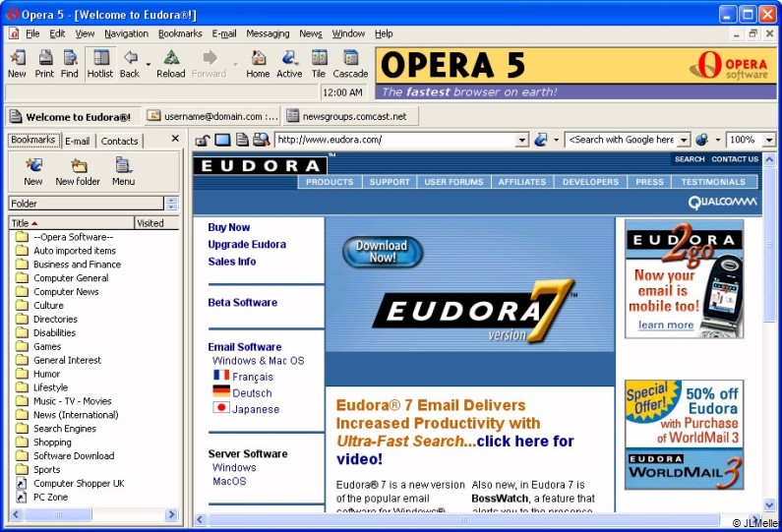Open the learn more link in Eudora2go ad

click(x=666, y=325)
